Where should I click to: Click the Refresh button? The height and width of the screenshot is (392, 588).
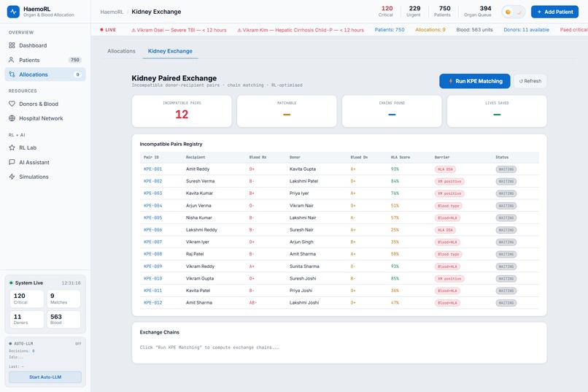pos(530,81)
